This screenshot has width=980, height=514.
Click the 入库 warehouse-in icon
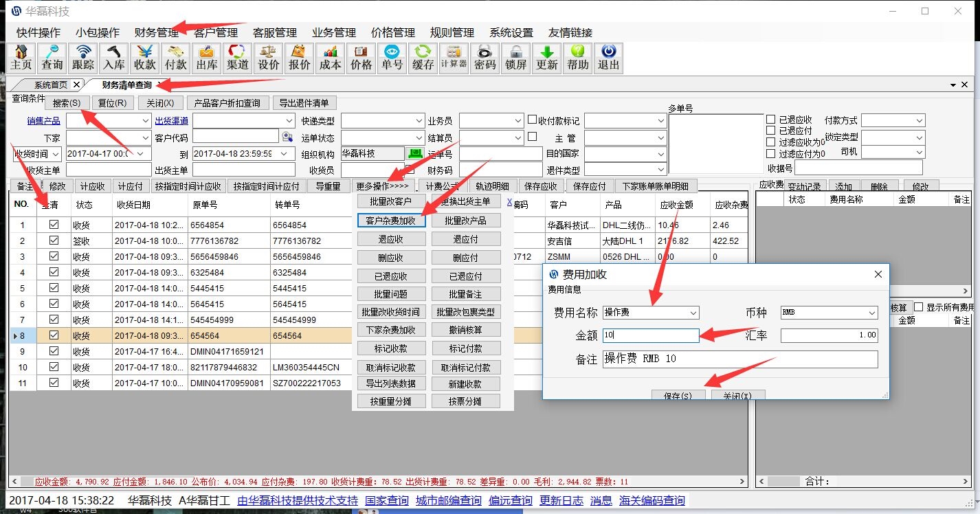[114, 58]
